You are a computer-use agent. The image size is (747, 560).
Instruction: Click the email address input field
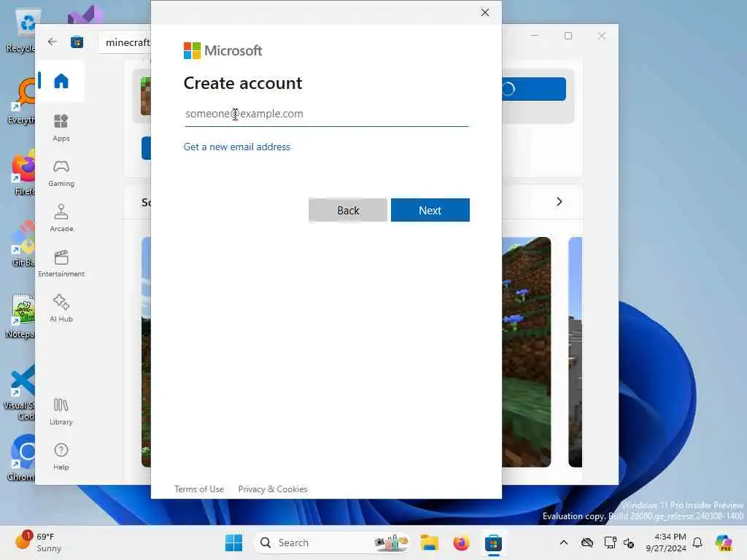point(326,114)
